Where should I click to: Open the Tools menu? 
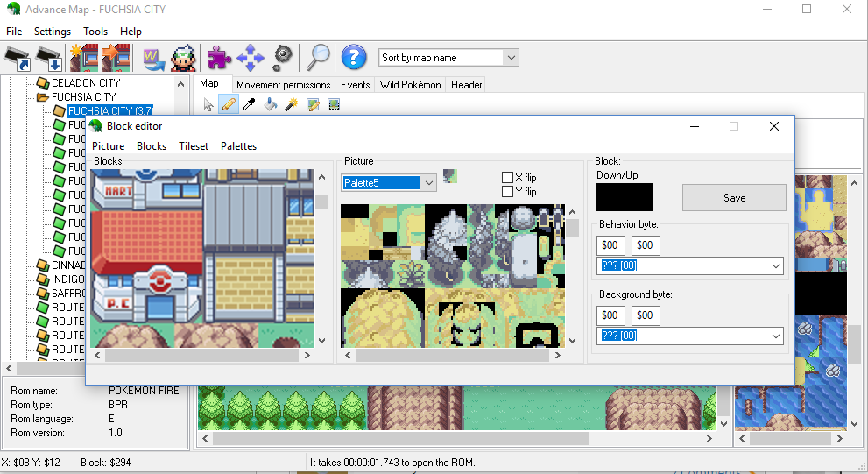pos(95,31)
